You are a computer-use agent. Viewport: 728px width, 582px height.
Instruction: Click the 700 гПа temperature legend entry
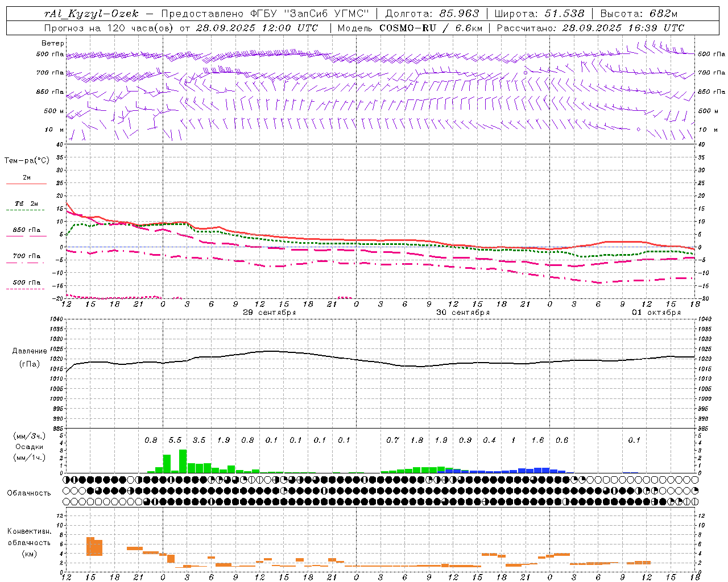pyautogui.click(x=27, y=256)
